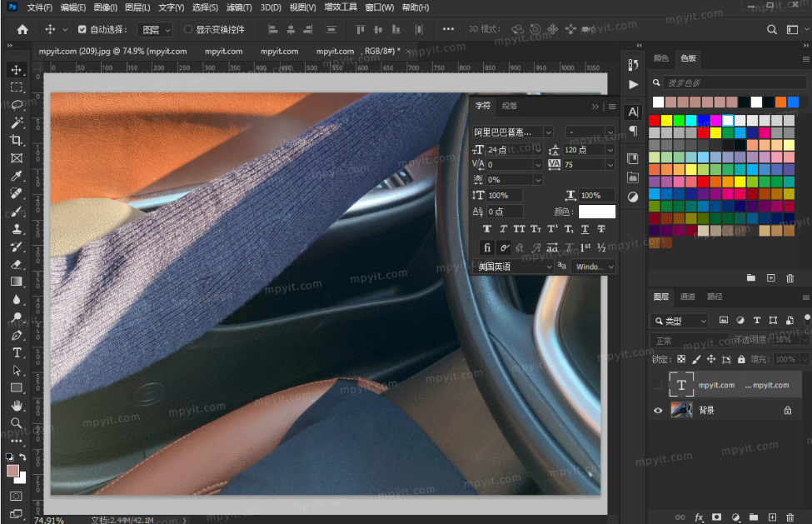Screen dimensions: 812x524
Task: Click the 背景 layer thumbnail
Action: [x=682, y=409]
